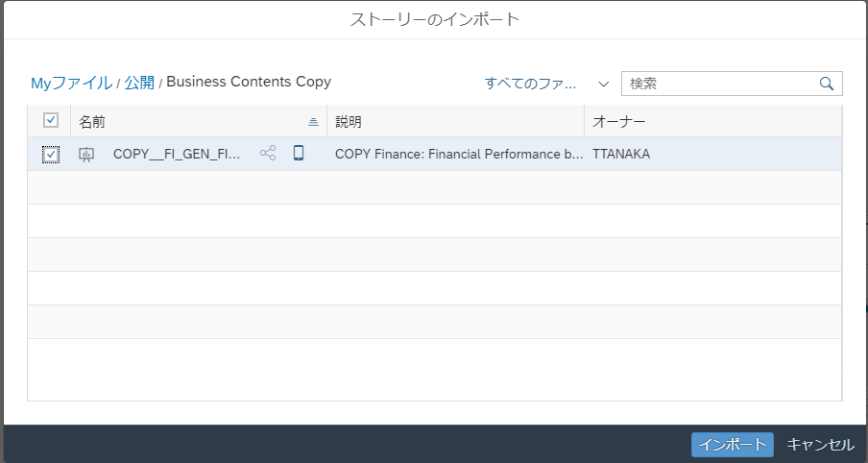The width and height of the screenshot is (868, 463).
Task: Click the story presentation icon beside COPY__FI_GEN_FI
Action: 86,154
